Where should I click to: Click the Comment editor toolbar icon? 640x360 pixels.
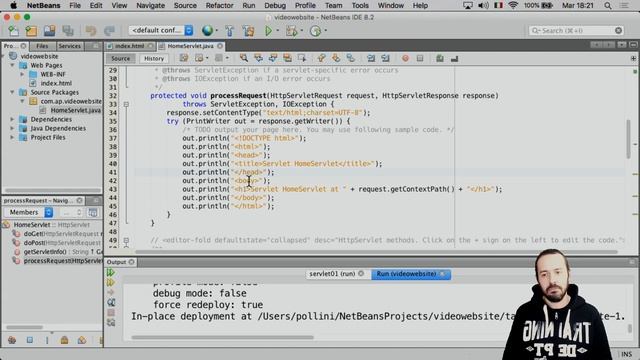coord(440,58)
